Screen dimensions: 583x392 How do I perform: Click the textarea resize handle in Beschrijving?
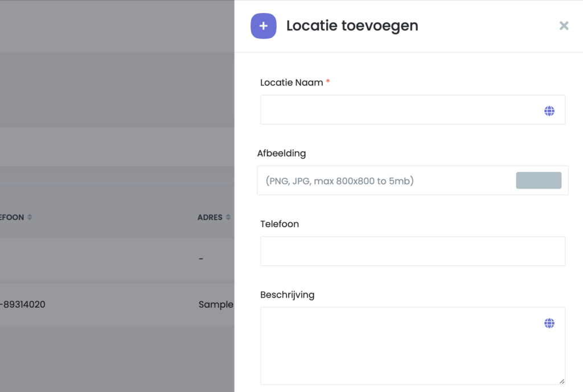click(x=561, y=381)
